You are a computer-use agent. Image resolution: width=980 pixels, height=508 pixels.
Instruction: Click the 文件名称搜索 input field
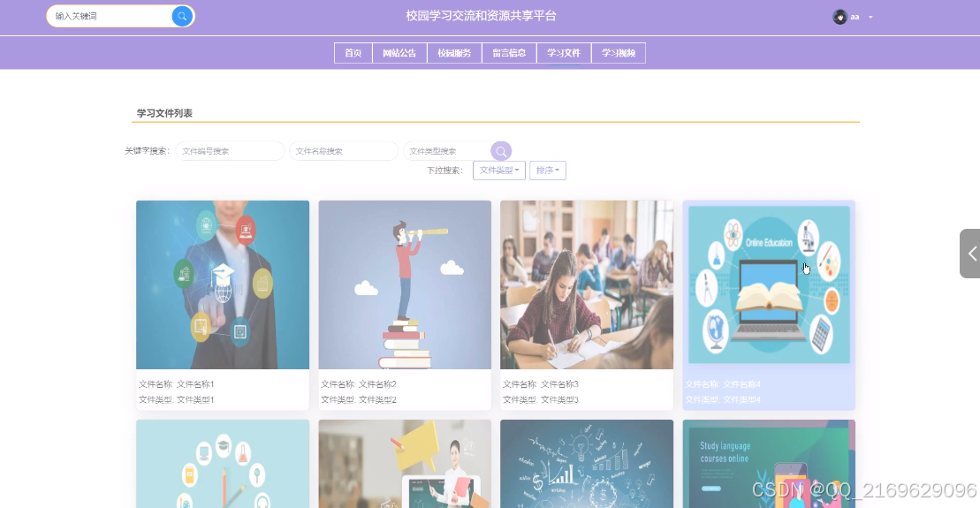343,151
